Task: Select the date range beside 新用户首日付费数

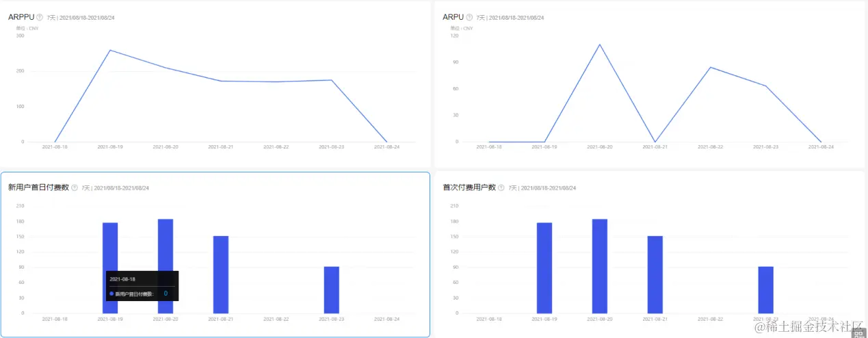Action: click(121, 188)
